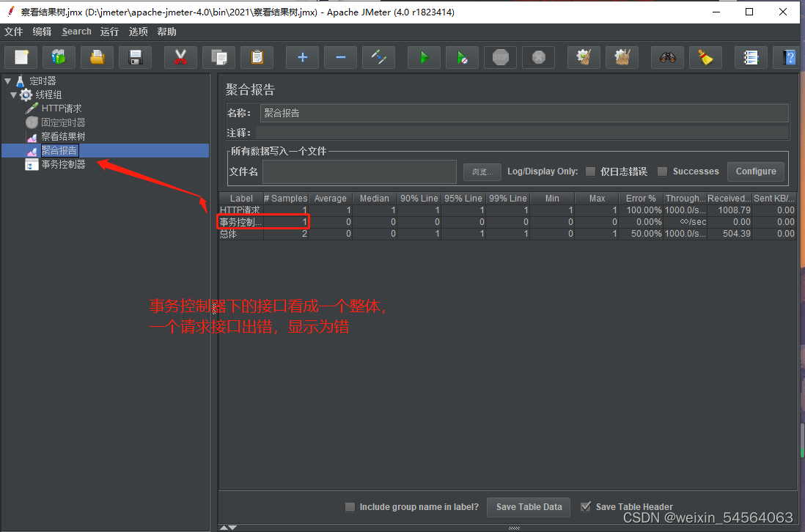Click the plus Expand All icon

point(302,57)
